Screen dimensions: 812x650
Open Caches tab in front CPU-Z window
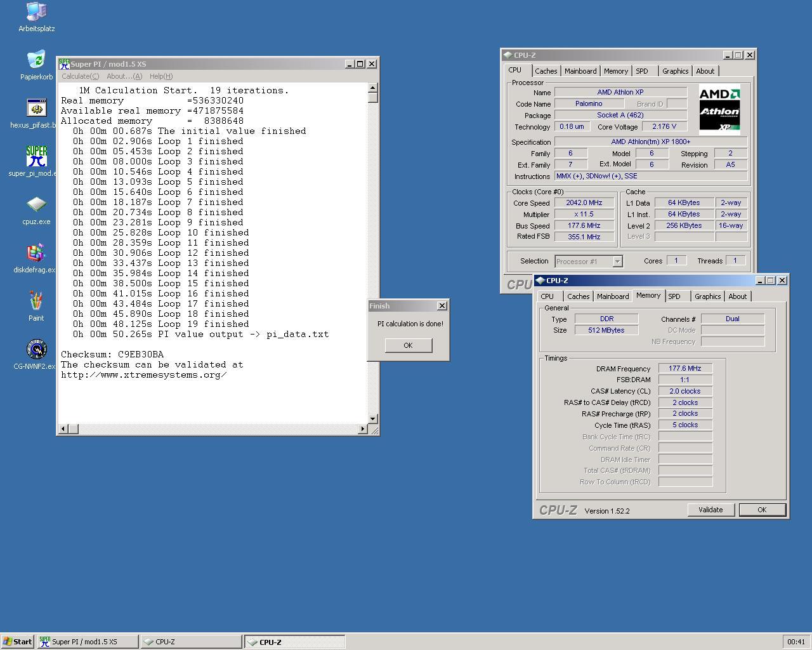click(x=578, y=296)
